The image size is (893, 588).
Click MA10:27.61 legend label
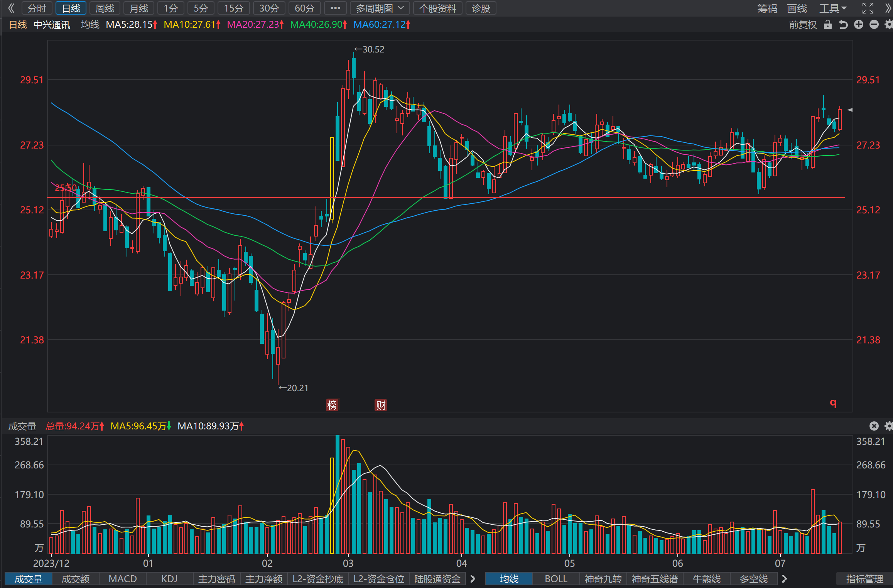(192, 25)
